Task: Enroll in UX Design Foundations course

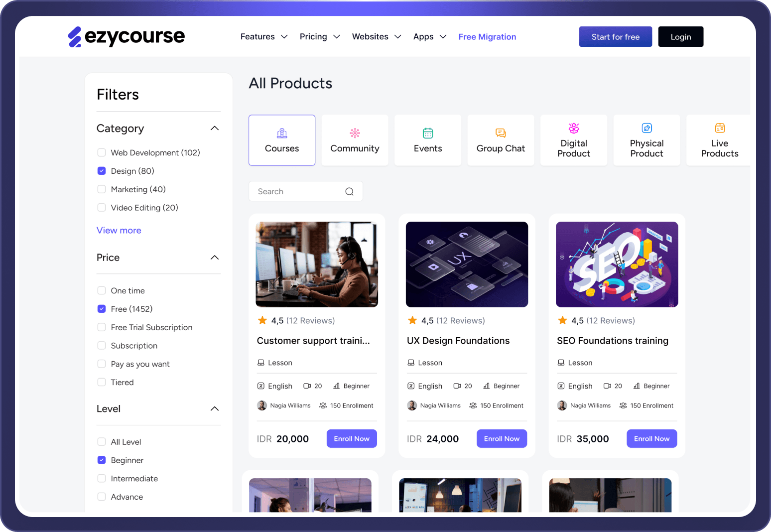Action: (502, 438)
